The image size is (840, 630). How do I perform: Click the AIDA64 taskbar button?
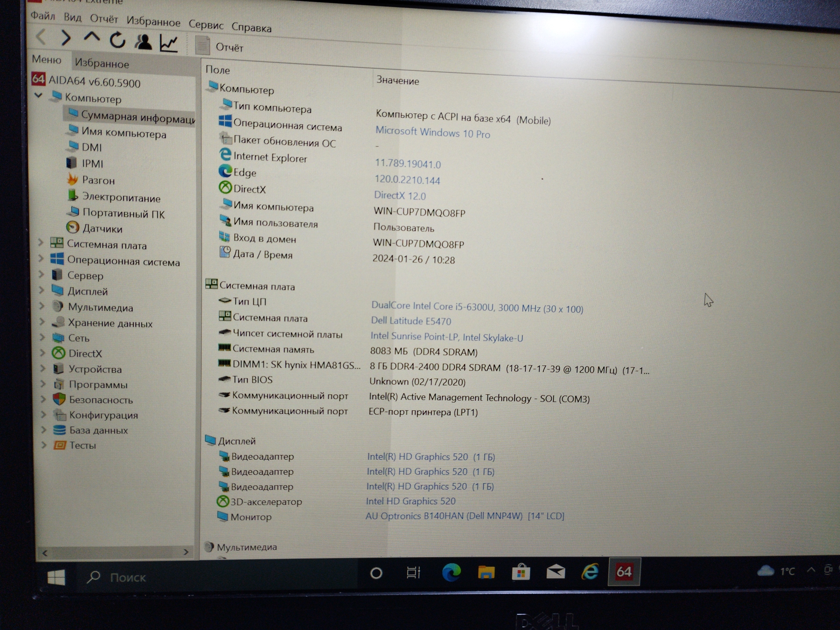coord(624,571)
